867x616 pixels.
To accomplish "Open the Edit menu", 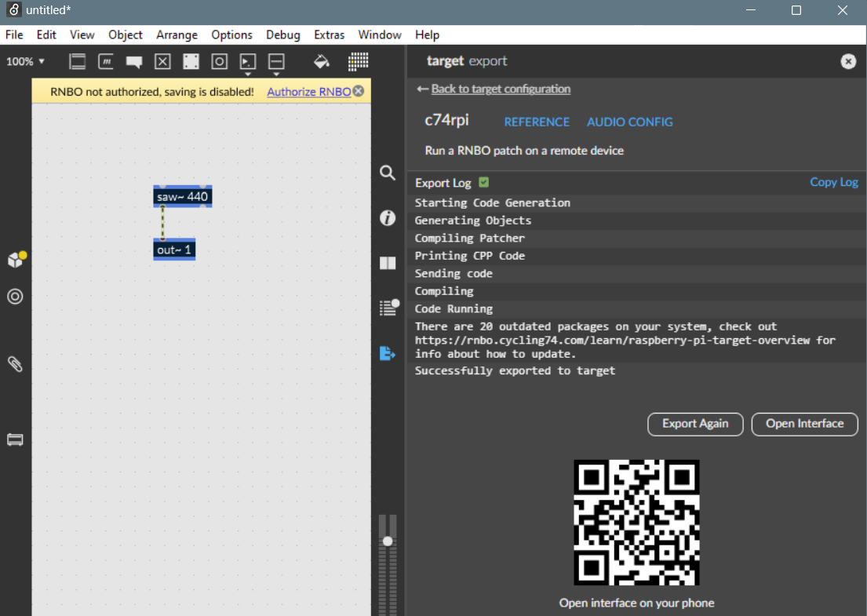I will (x=46, y=35).
